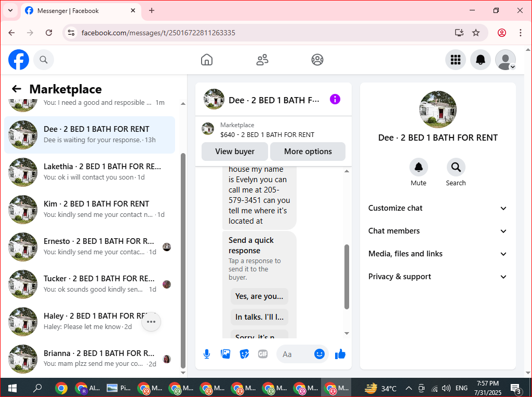This screenshot has height=397, width=532.
Task: Open Brianna chat in conversation list
Action: [x=90, y=359]
